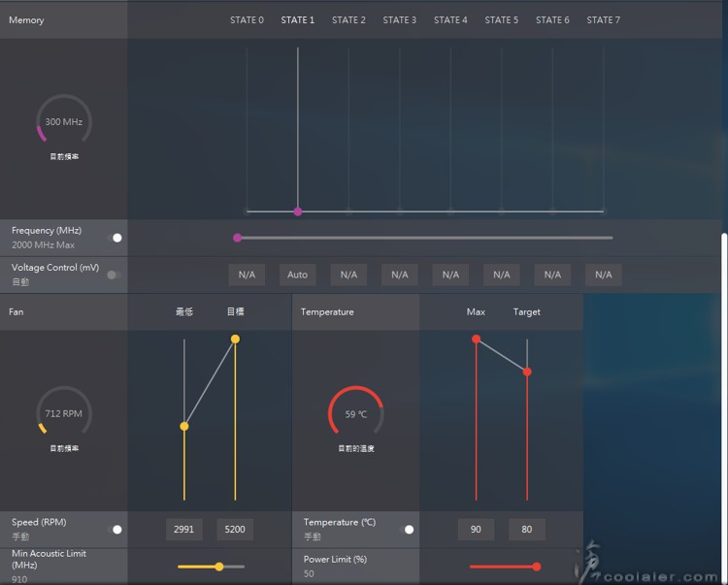Click the minimum fan speed 2991 field
This screenshot has height=585, width=728.
[183, 530]
